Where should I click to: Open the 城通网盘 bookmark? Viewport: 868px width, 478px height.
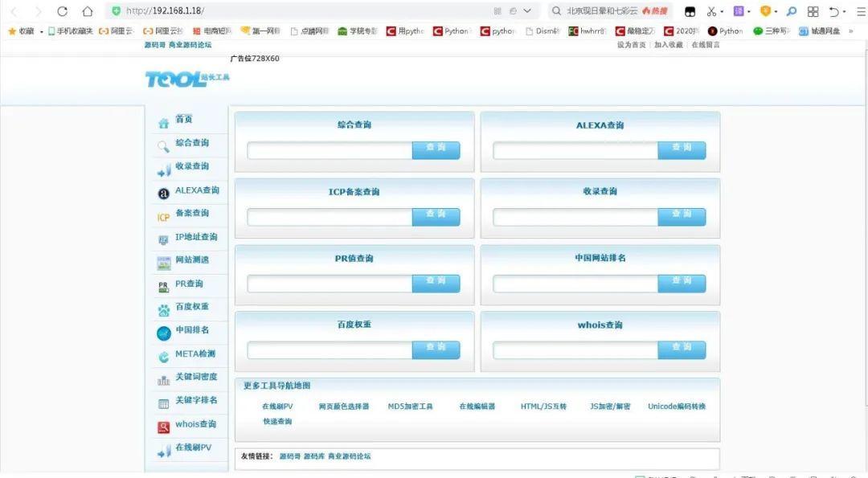pos(819,31)
